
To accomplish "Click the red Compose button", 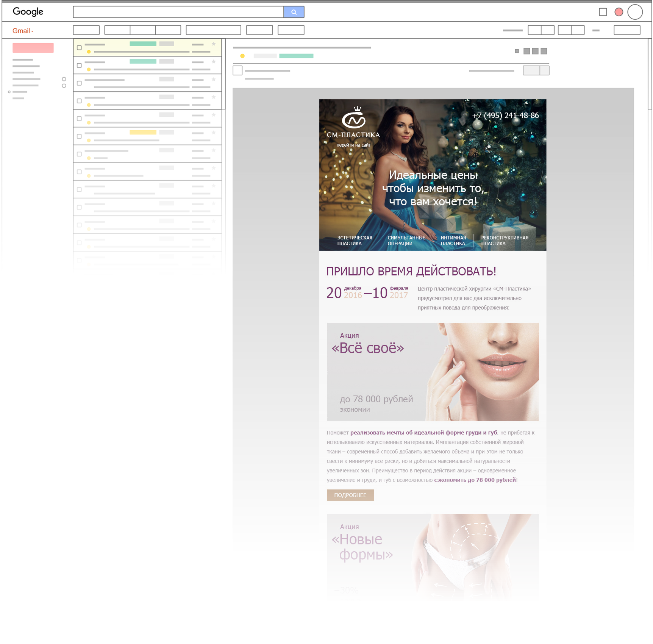I will tap(23, 30).
